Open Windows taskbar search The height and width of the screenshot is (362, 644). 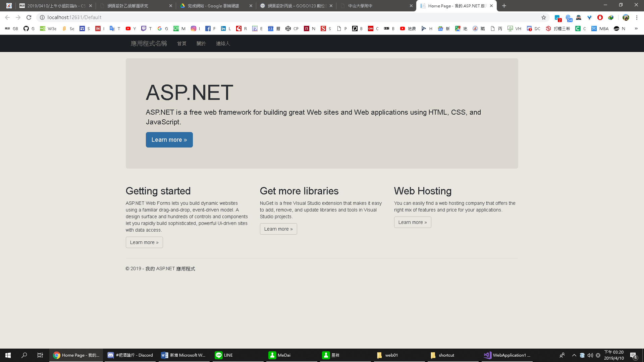tap(24, 355)
